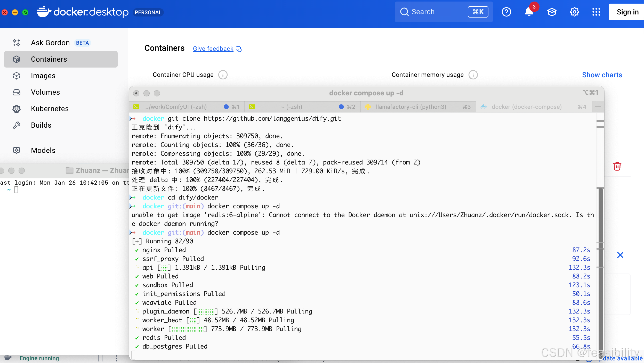Switch to ../work/ComfyUI zsh tab
644x363 pixels.
point(176,107)
